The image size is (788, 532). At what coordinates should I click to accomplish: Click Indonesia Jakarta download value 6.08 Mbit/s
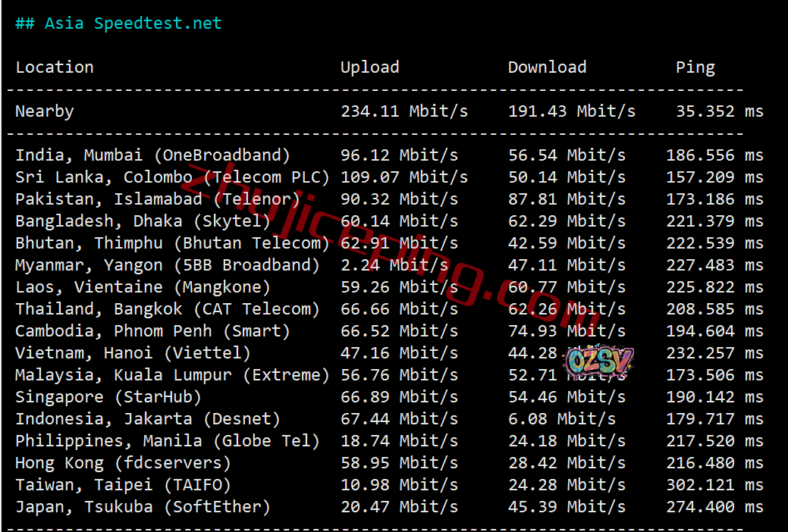pos(562,419)
